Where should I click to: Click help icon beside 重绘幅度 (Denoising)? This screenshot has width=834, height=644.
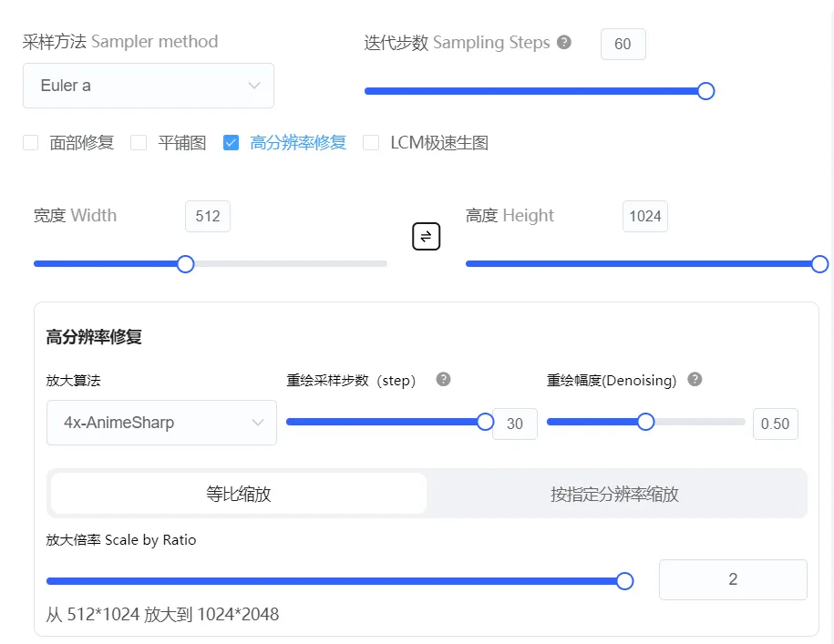(x=695, y=380)
